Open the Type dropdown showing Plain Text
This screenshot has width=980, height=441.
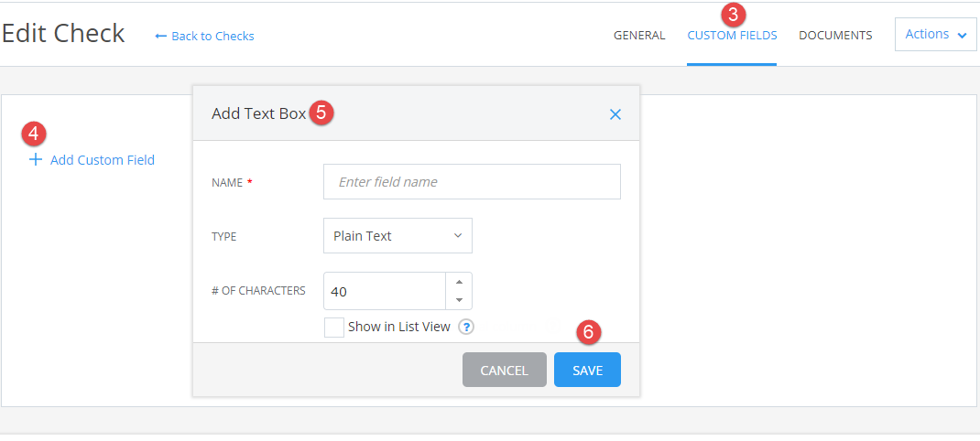(397, 235)
